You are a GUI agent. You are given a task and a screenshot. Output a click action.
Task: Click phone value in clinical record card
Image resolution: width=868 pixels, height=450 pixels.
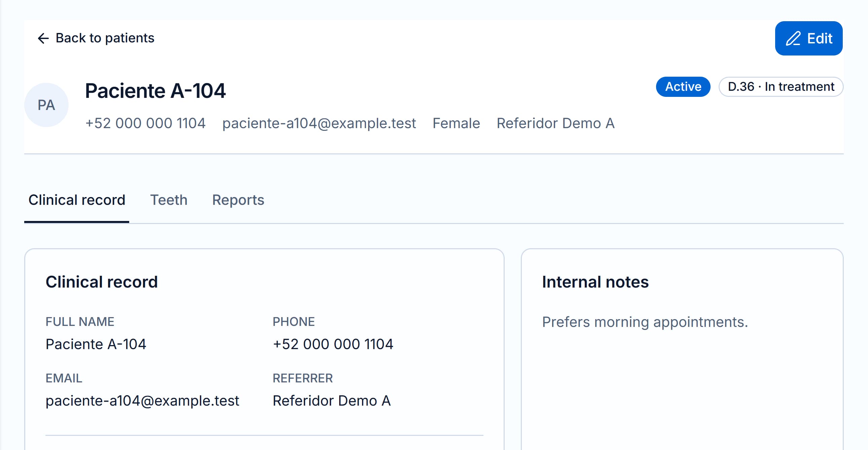(x=333, y=344)
